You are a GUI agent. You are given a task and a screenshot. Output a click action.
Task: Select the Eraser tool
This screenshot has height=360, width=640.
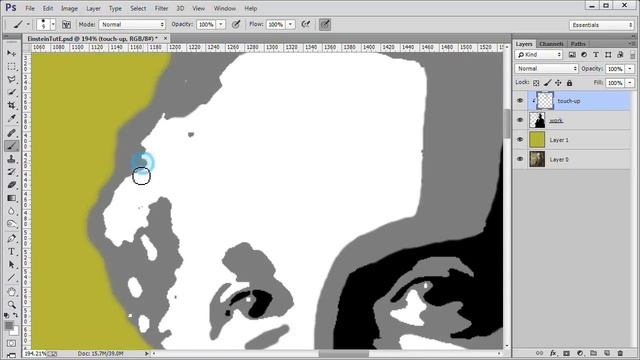pyautogui.click(x=11, y=185)
